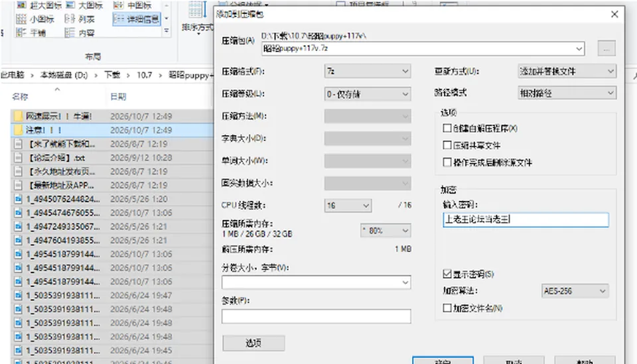Click the text file icon of 【来了就能下载和...

coord(18,144)
